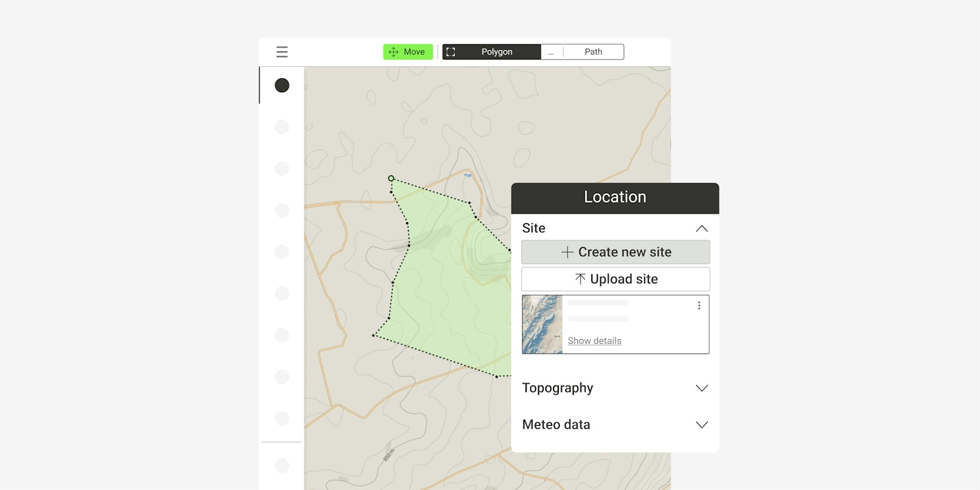Click the green-ringed polygon start vertex
This screenshot has width=980, height=490.
click(x=391, y=179)
